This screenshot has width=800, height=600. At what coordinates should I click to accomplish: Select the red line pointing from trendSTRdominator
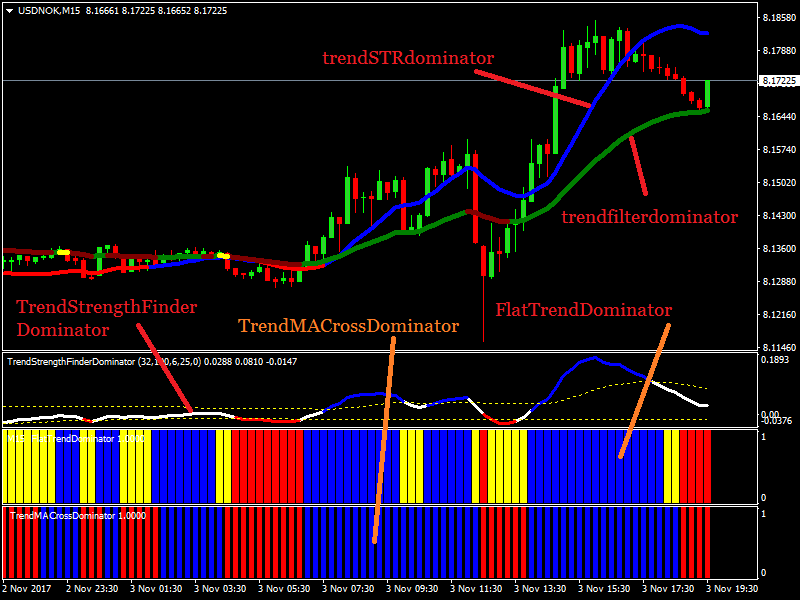click(x=532, y=87)
